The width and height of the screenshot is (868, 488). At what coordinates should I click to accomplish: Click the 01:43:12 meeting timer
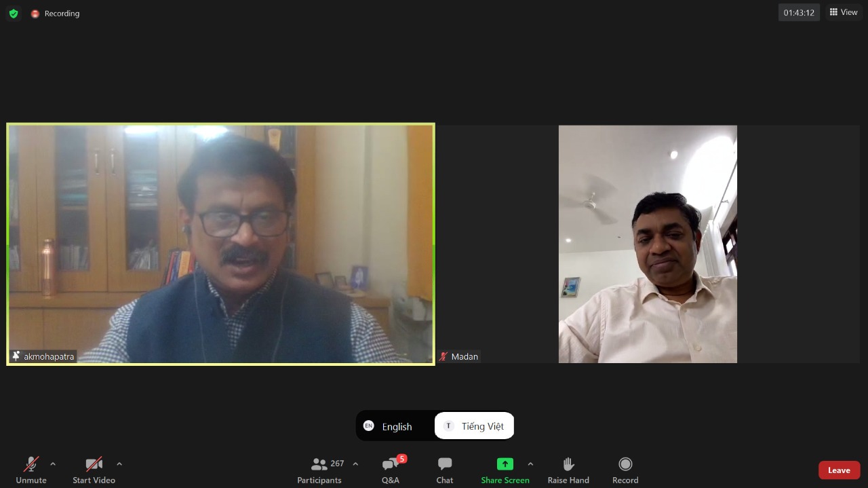(799, 12)
